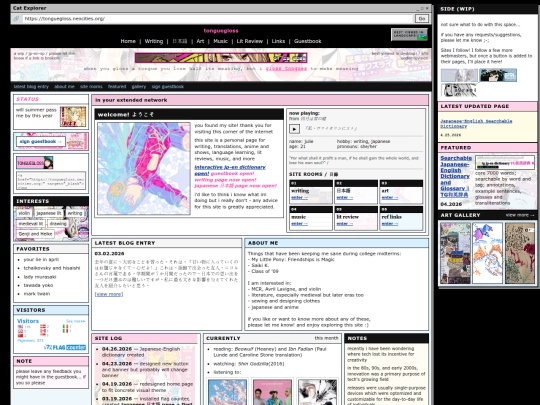Image resolution: width=540 pixels, height=405 pixels.
Task: Click the status avatar image
Action: click(73, 116)
